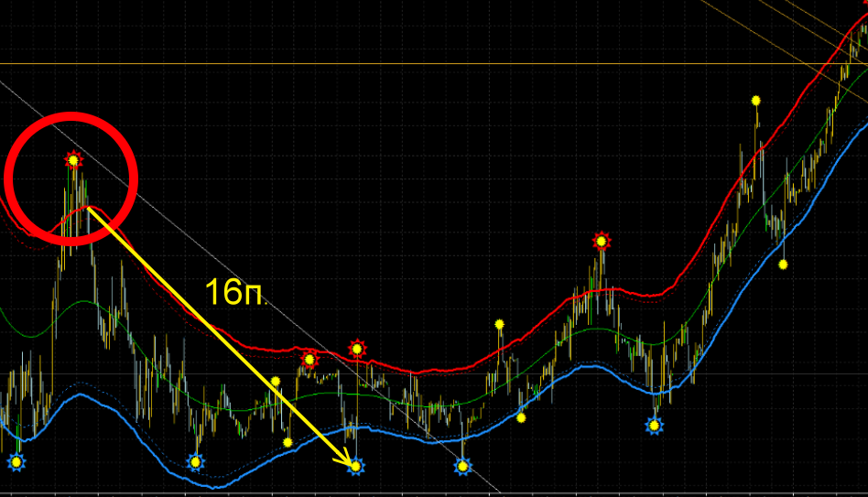Select the plain yellow dot below the right uptrend pullback
Screen dimensions: 868x497
[x=783, y=265]
